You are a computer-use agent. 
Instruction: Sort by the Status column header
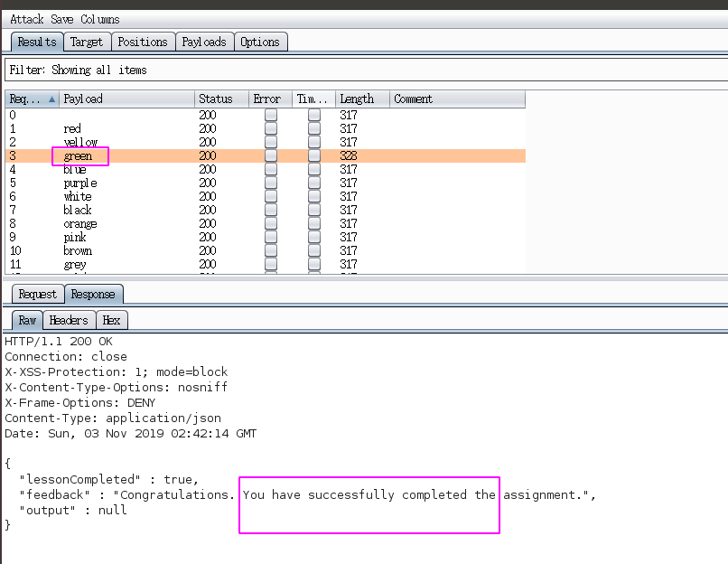(221, 99)
